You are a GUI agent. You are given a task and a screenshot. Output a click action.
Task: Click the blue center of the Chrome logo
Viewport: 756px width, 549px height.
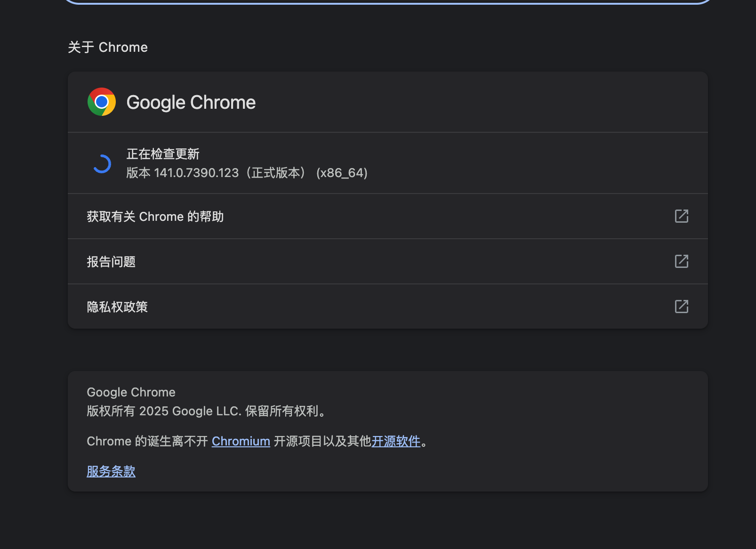pos(101,102)
